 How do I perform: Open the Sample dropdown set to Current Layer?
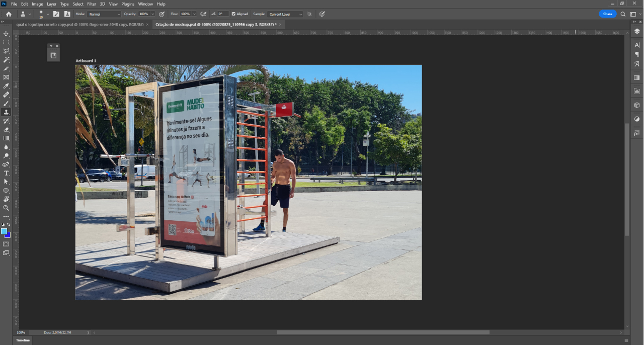click(285, 14)
